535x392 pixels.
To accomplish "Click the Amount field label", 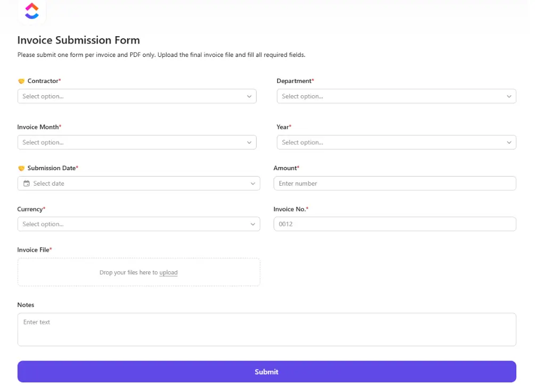I will [286, 168].
